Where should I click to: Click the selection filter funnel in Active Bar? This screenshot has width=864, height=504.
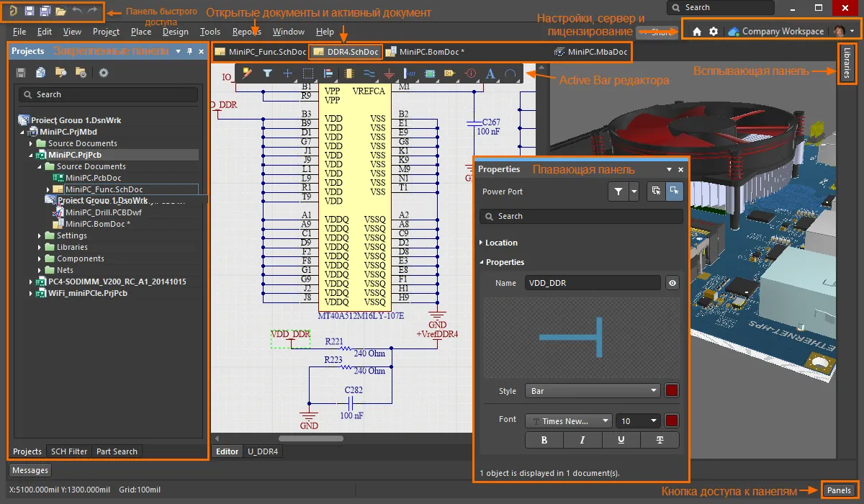click(267, 73)
